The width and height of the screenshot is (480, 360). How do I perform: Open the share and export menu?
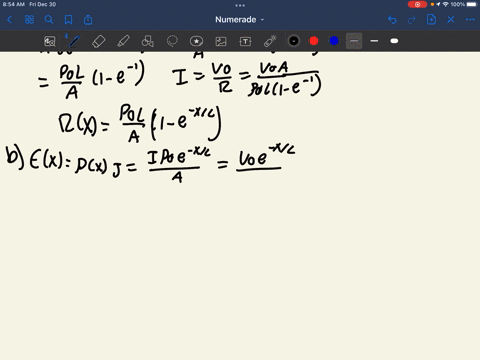pos(88,20)
